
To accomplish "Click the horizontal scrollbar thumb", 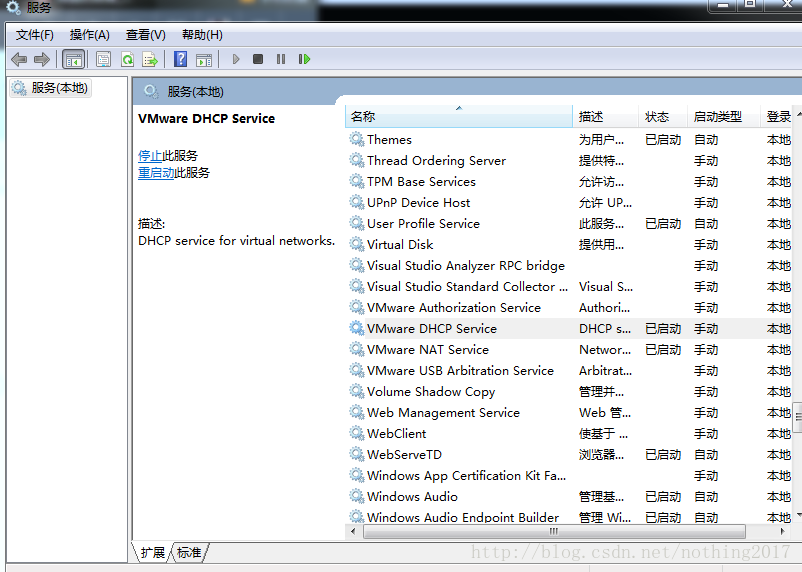I will (x=554, y=532).
